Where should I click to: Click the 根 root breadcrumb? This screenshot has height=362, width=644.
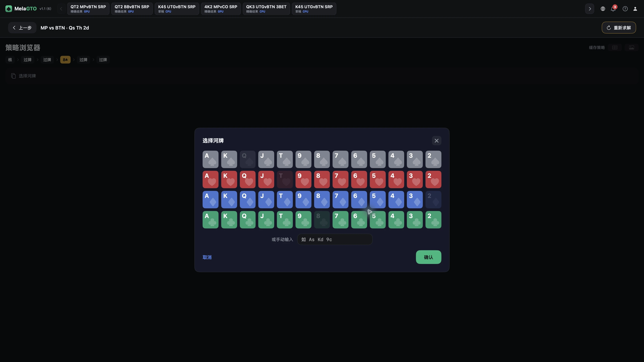click(x=10, y=60)
